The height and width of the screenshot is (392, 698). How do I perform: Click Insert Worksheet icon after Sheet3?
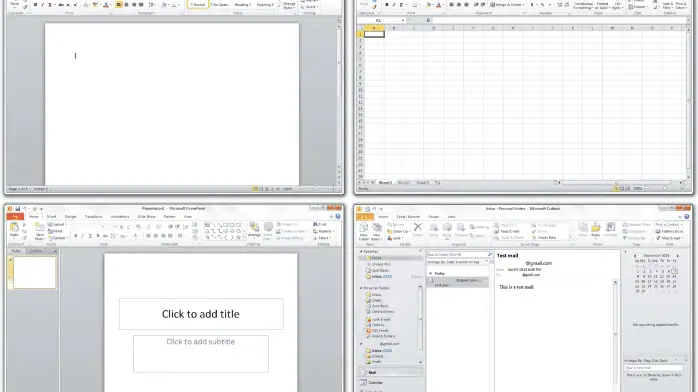coord(437,182)
